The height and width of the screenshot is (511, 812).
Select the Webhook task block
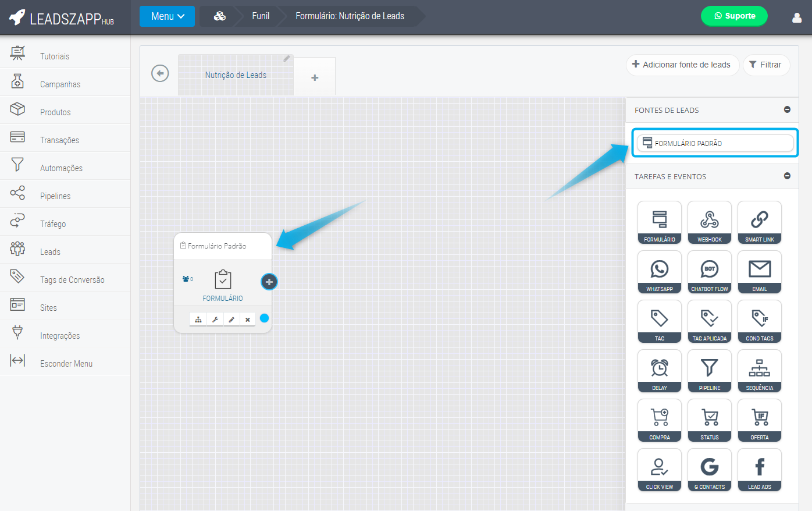pos(709,222)
